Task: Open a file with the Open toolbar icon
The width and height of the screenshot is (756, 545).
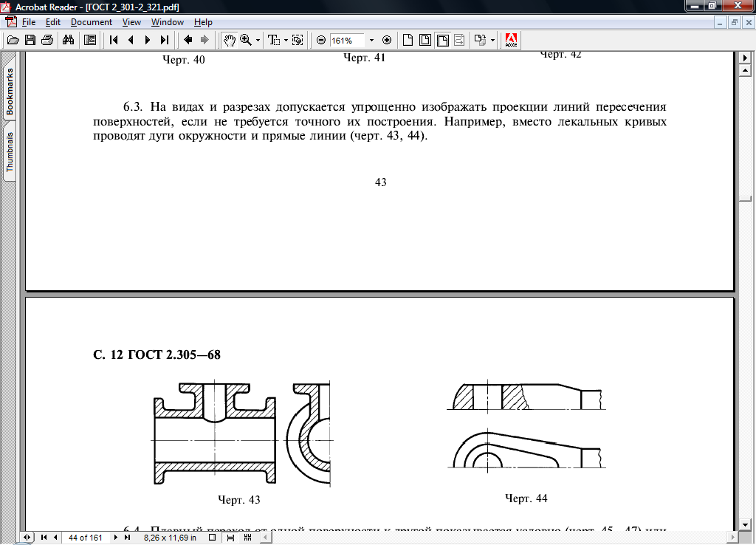Action: (13, 41)
